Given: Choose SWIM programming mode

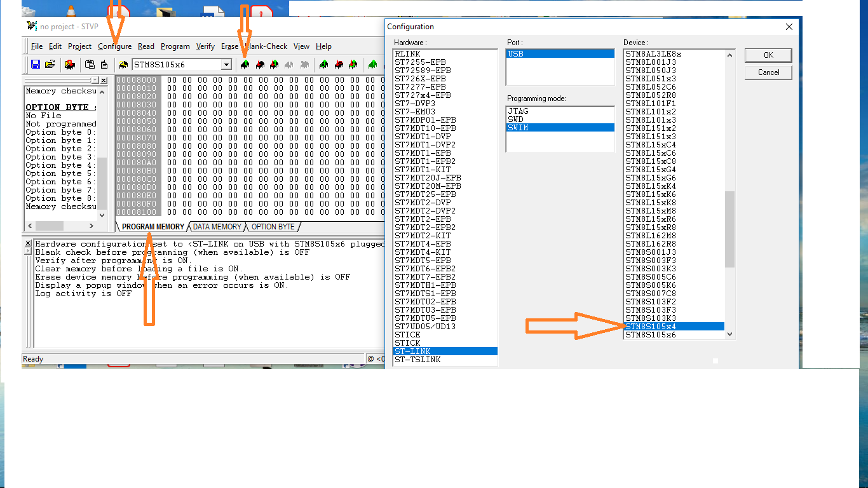Looking at the screenshot, I should click(560, 128).
